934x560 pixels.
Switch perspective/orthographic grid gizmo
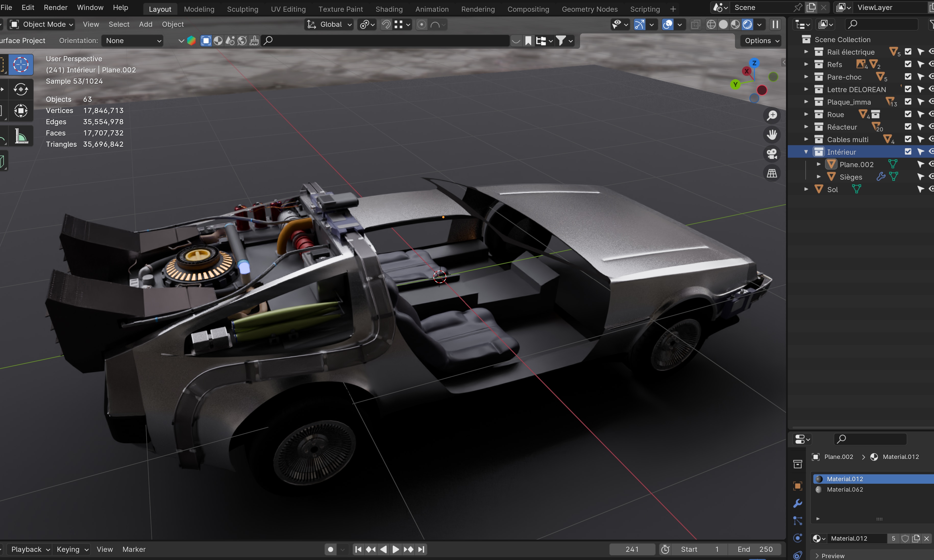click(x=772, y=173)
